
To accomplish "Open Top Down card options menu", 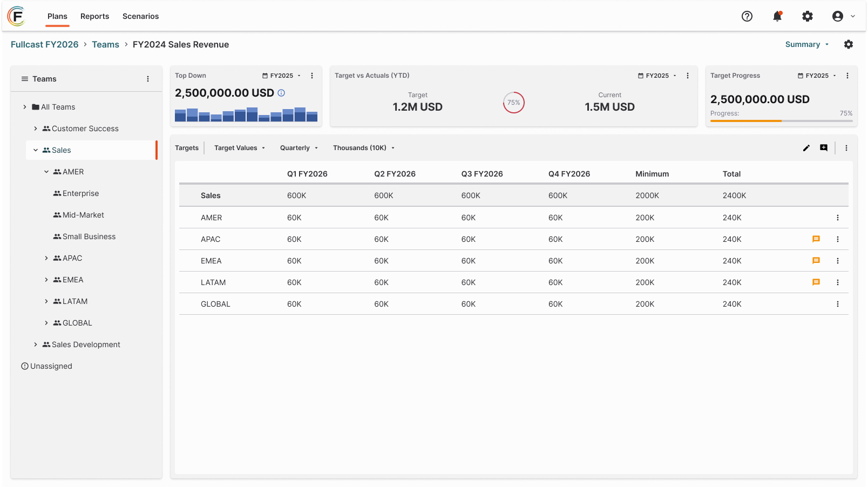I will coord(312,76).
